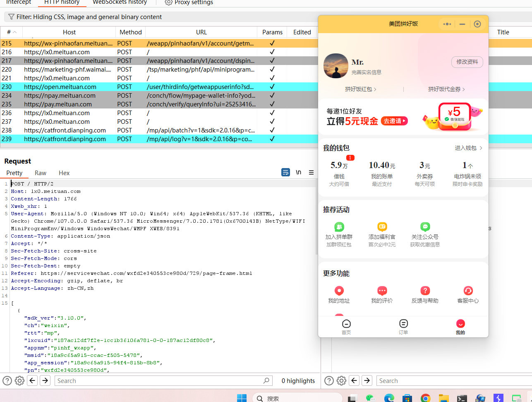Expand 拼好饭代金券 voucher link
532x402 pixels.
tap(446, 89)
